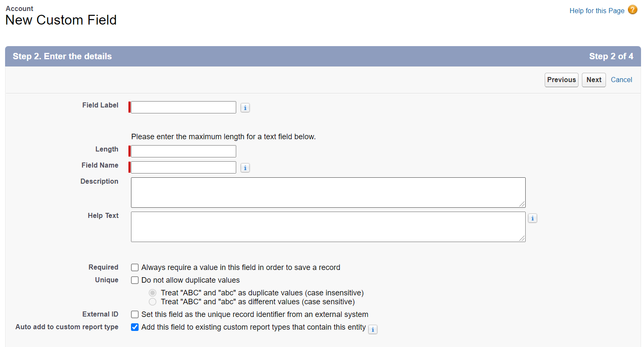Open Help for this Page

pyautogui.click(x=597, y=10)
